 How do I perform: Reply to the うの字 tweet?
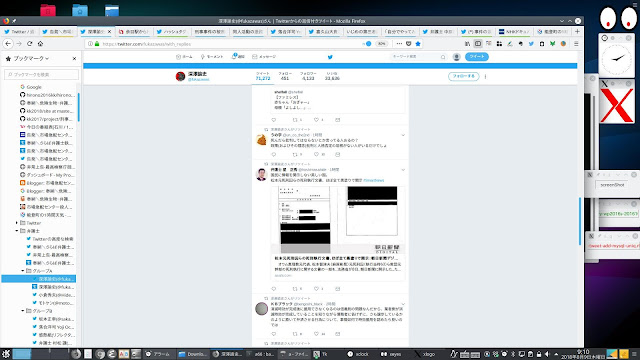point(274,155)
